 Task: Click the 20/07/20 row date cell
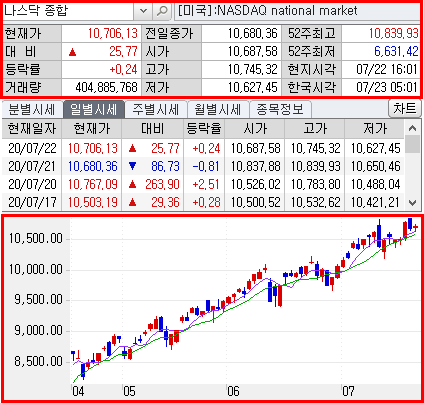(x=32, y=184)
